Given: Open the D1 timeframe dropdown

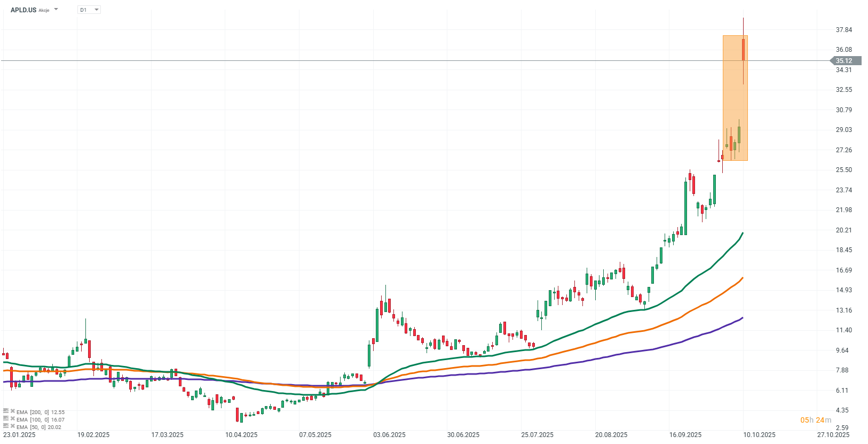Looking at the screenshot, I should tap(89, 10).
